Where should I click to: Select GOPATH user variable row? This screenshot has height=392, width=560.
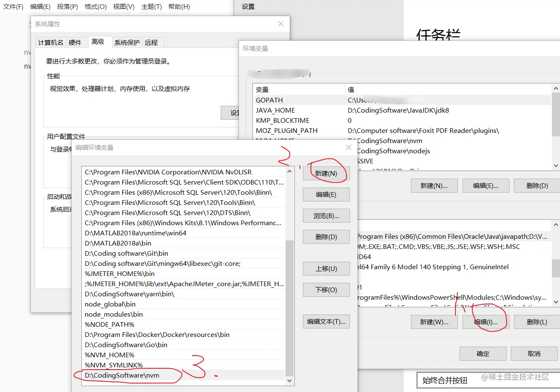402,100
